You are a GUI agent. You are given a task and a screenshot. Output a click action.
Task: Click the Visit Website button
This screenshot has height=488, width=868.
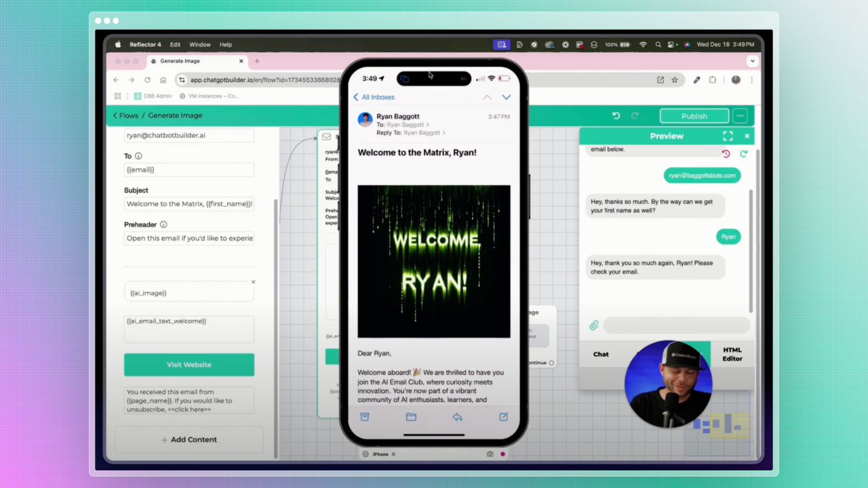189,365
